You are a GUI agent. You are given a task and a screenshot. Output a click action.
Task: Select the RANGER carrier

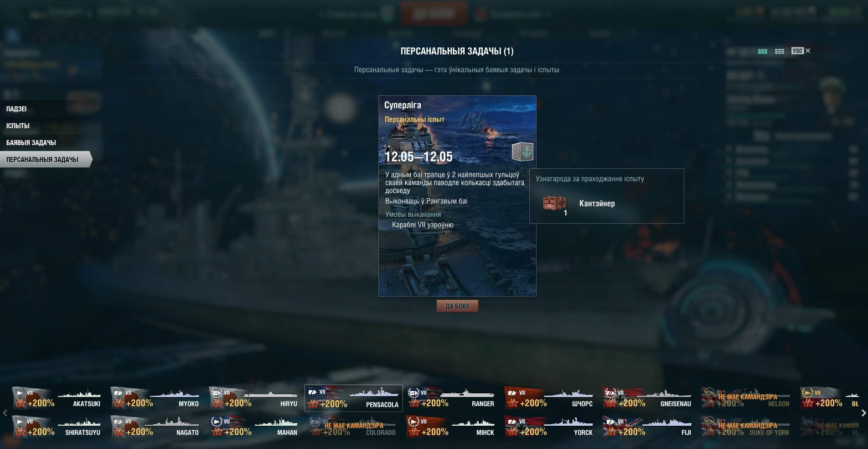(x=451, y=398)
